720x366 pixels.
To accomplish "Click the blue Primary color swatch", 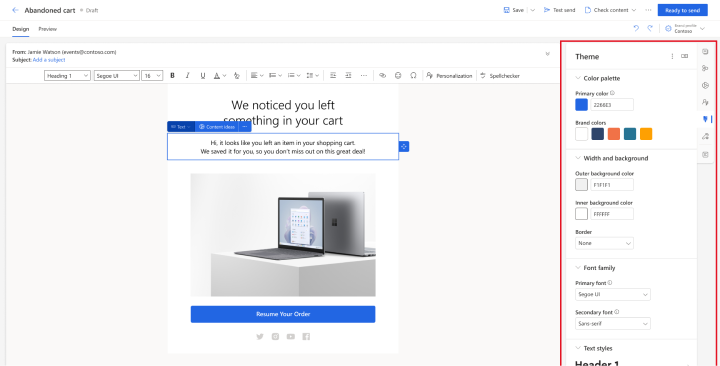I will [581, 105].
